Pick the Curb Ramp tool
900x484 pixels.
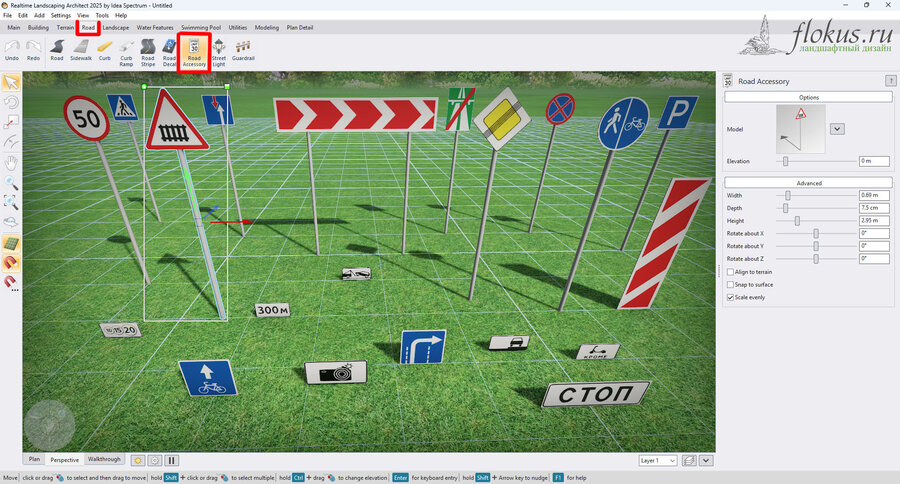click(126, 53)
